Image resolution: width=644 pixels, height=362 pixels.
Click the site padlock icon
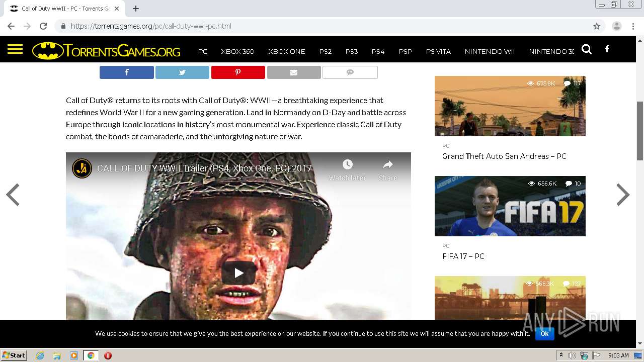(x=63, y=26)
